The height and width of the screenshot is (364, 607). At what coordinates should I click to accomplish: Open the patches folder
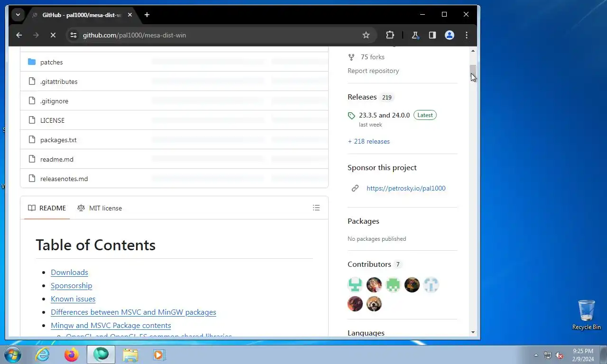point(52,62)
